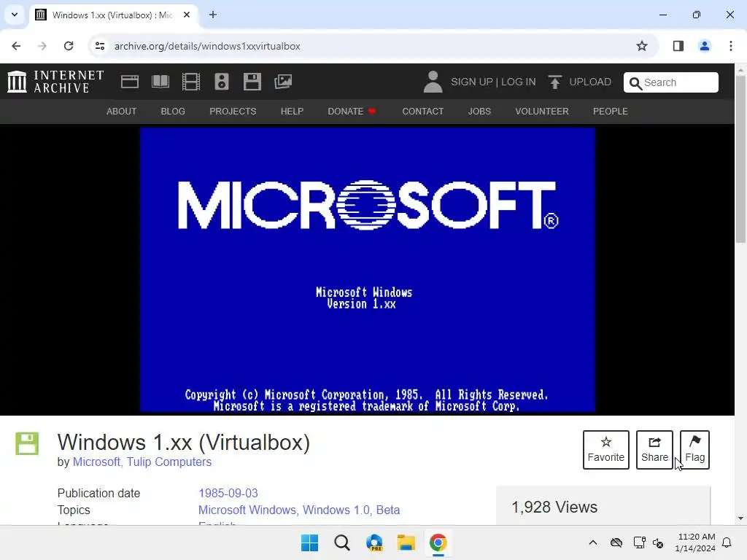Click the LOG IN link
Viewport: 747px width, 560px height.
tap(519, 82)
